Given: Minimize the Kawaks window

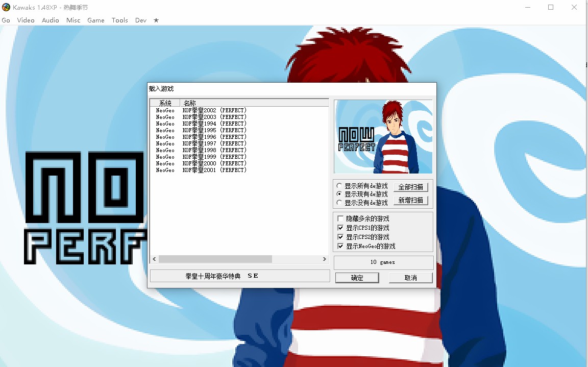Looking at the screenshot, I should pyautogui.click(x=528, y=7).
